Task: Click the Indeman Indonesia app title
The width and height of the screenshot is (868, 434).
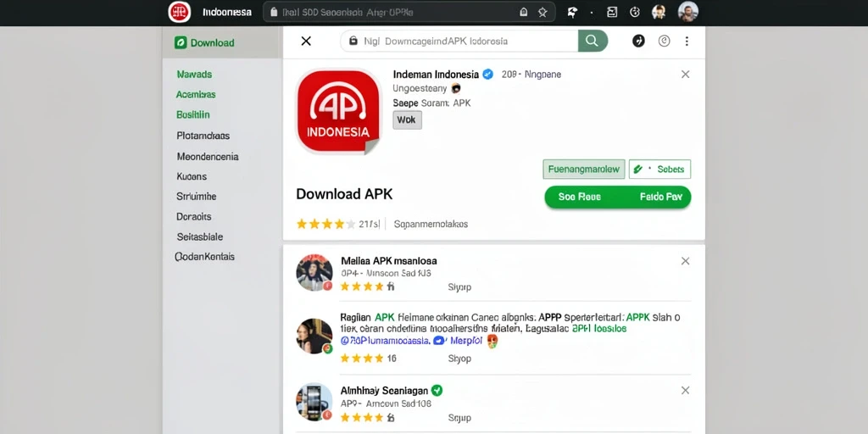Action: pos(437,75)
